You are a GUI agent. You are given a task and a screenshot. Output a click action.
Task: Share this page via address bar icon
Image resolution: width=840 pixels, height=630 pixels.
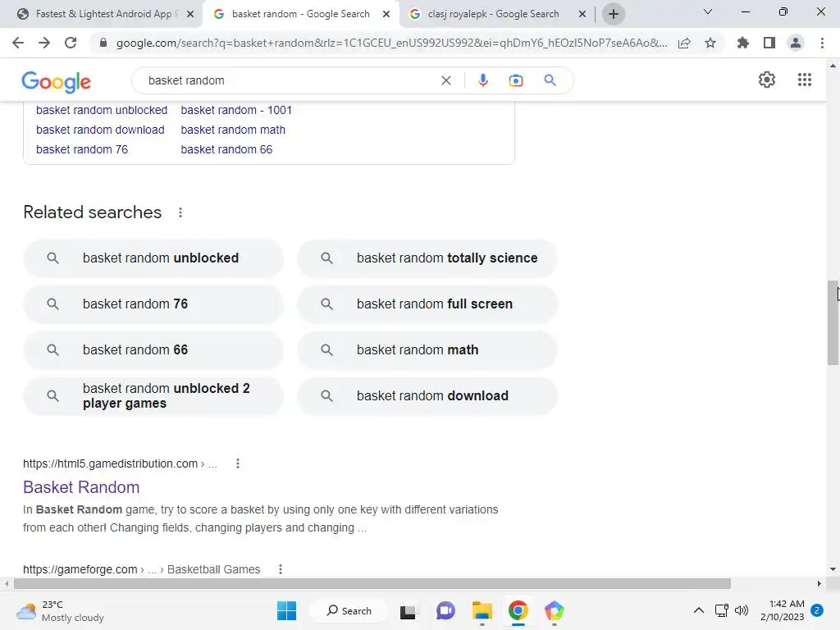click(x=684, y=43)
